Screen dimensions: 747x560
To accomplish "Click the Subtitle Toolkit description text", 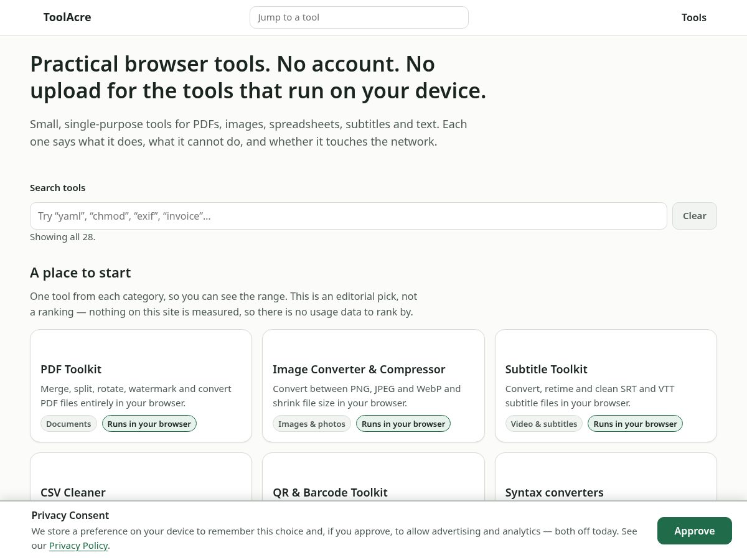I will (x=590, y=396).
